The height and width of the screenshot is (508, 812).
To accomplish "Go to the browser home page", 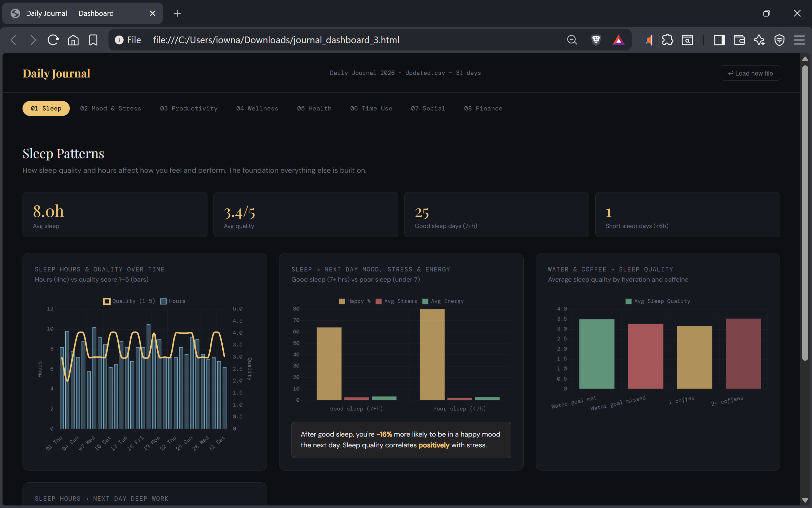I will [73, 40].
